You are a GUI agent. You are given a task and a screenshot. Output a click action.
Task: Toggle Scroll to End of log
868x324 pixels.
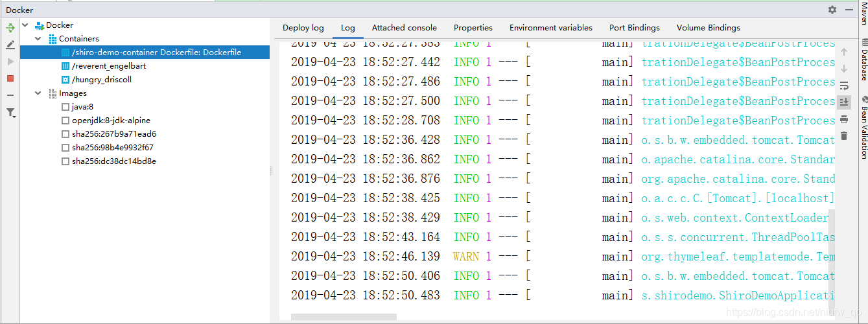point(844,102)
